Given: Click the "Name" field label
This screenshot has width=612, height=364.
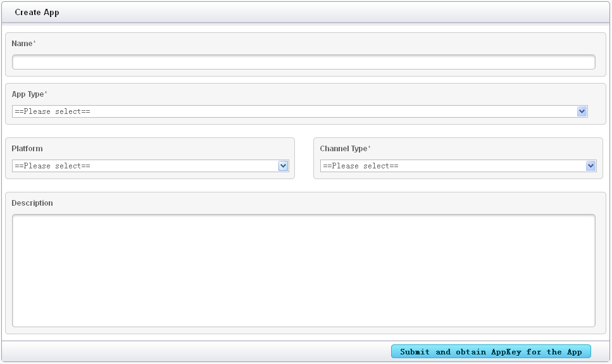Looking at the screenshot, I should coord(22,43).
